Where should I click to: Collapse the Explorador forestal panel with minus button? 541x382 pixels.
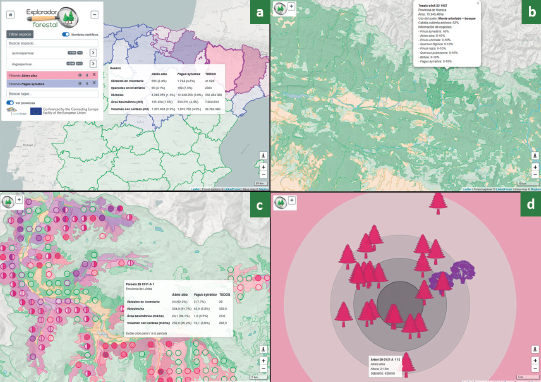(94, 14)
